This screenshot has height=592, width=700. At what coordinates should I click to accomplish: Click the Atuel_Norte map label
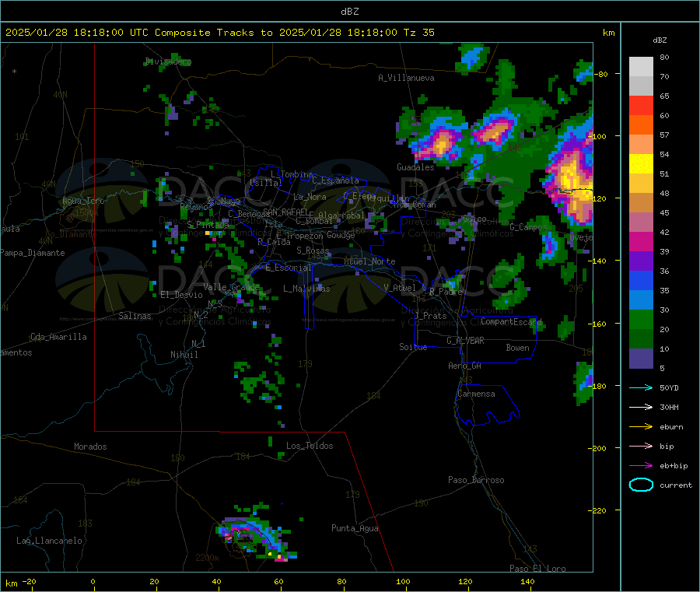pos(369,261)
